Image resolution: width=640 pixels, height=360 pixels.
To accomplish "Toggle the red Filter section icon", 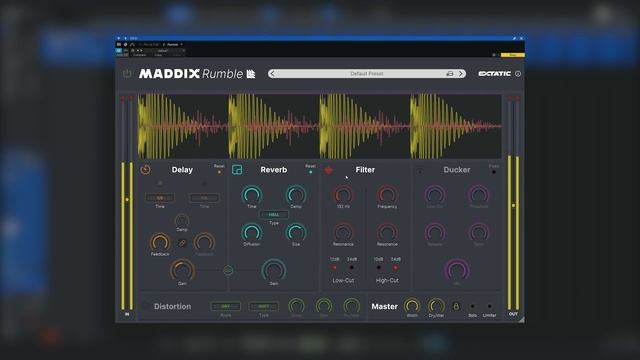I will coord(329,169).
